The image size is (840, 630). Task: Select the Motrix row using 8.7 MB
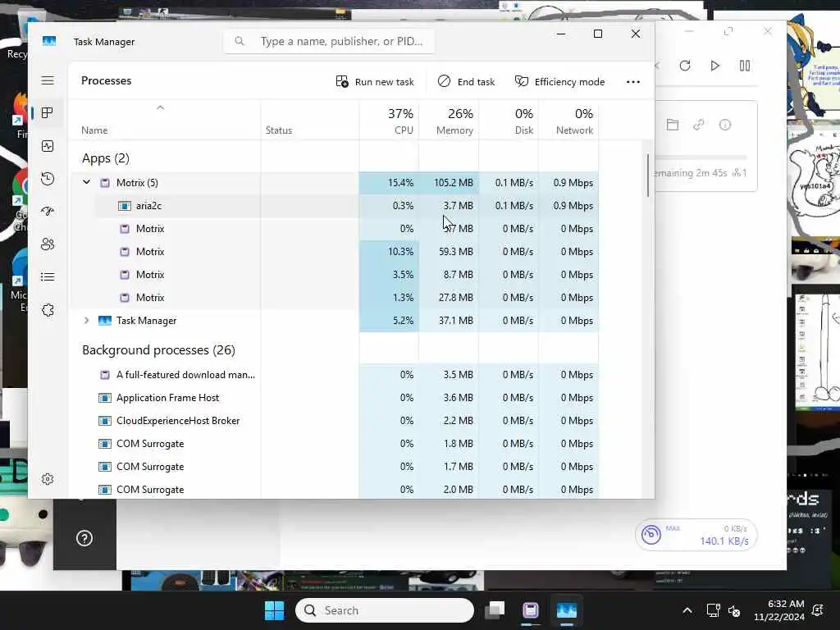click(x=335, y=274)
